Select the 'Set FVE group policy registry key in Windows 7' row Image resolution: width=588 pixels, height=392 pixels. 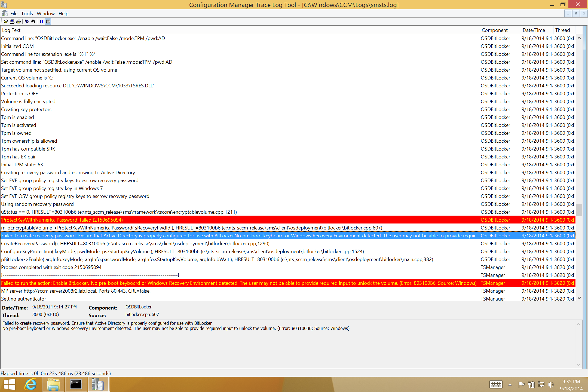(288, 188)
